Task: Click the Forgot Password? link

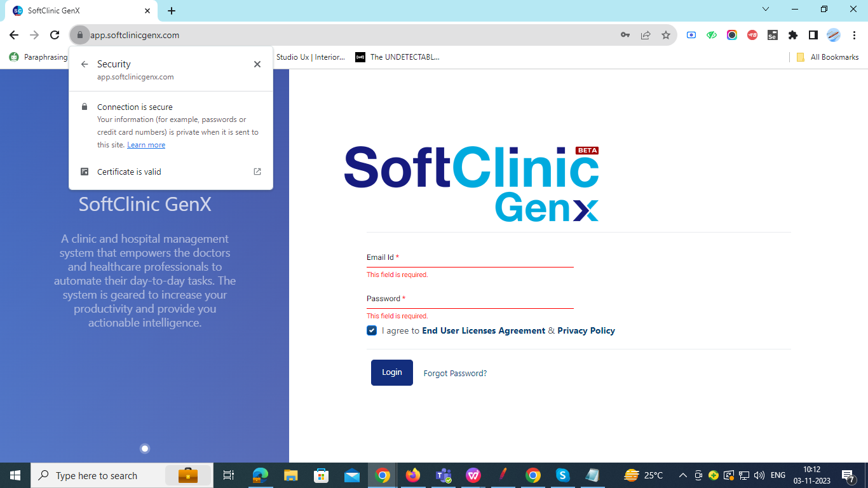Action: [x=455, y=373]
